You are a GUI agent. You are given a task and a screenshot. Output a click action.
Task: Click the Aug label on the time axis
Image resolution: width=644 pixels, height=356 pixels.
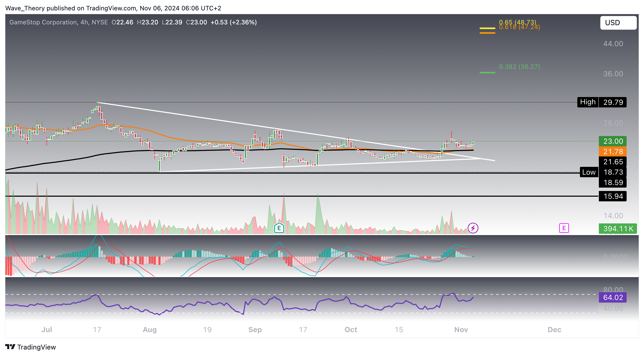[150, 330]
